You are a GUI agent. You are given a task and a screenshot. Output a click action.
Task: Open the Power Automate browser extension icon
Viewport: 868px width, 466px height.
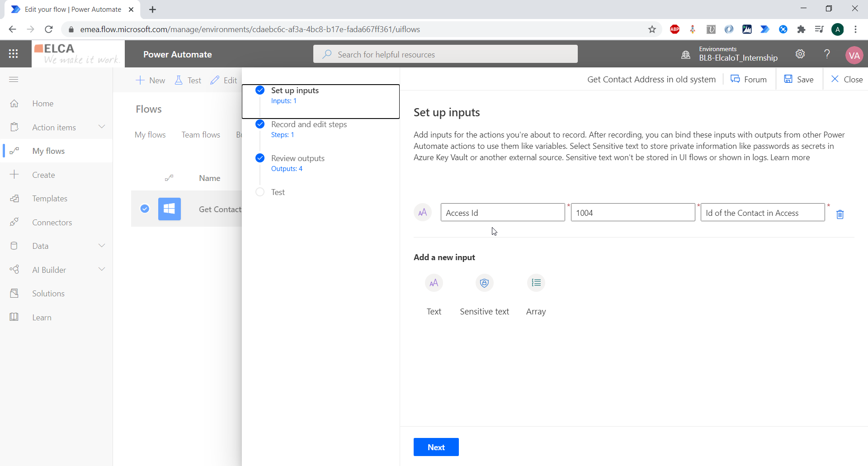coord(765,29)
